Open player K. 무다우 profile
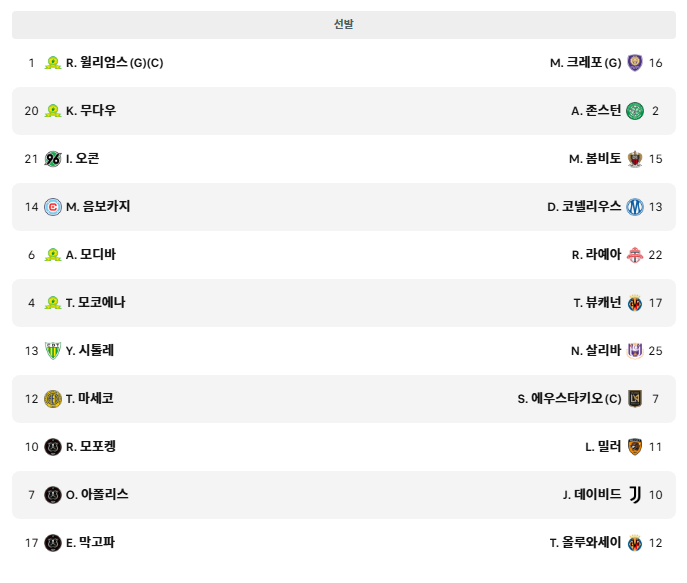Image resolution: width=687 pixels, height=583 pixels. pyautogui.click(x=91, y=111)
